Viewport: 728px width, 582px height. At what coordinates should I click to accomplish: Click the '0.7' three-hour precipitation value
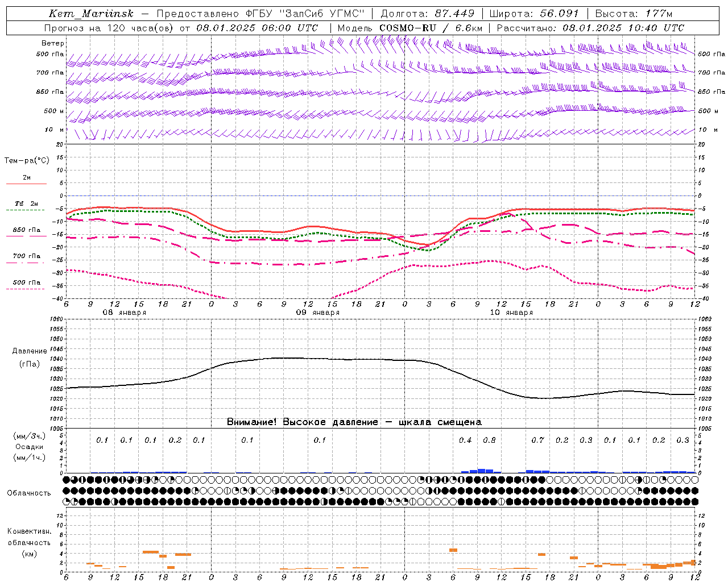pos(537,440)
